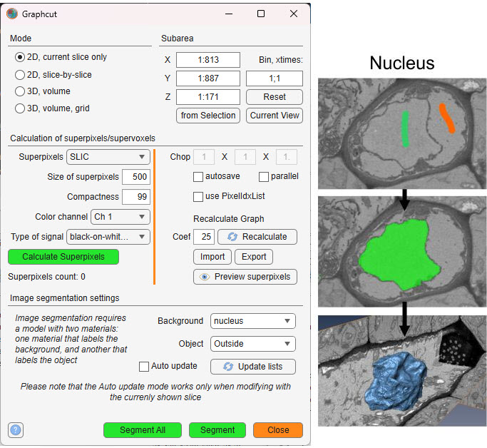Click the Bin xtimes field 1;1
This screenshot has height=448, width=487.
(275, 78)
